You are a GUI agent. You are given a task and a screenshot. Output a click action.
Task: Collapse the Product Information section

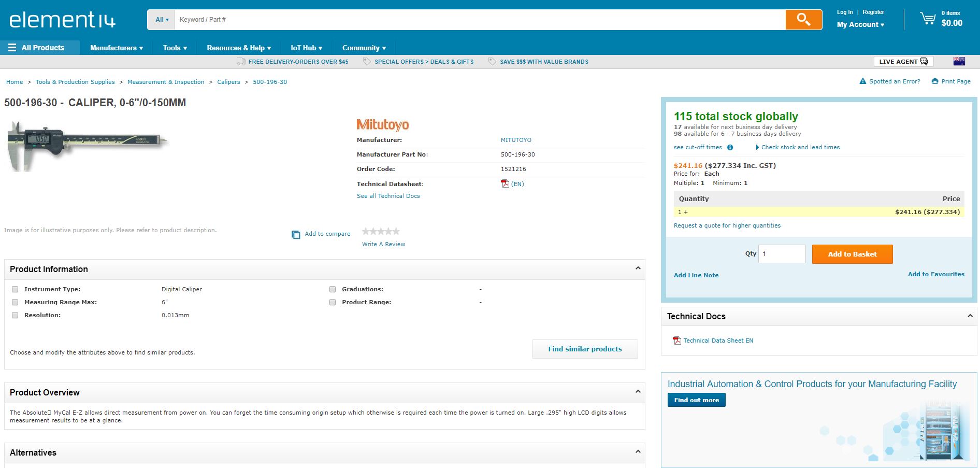click(x=638, y=268)
